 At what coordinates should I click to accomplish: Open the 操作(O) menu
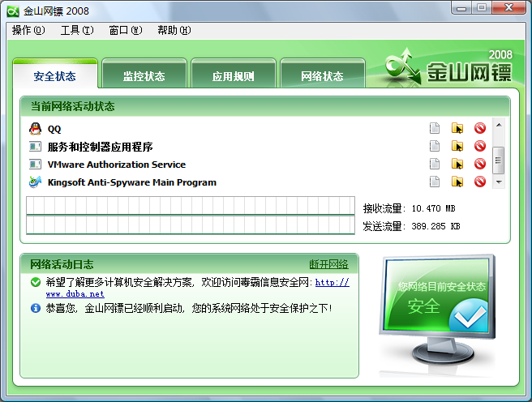pyautogui.click(x=28, y=30)
